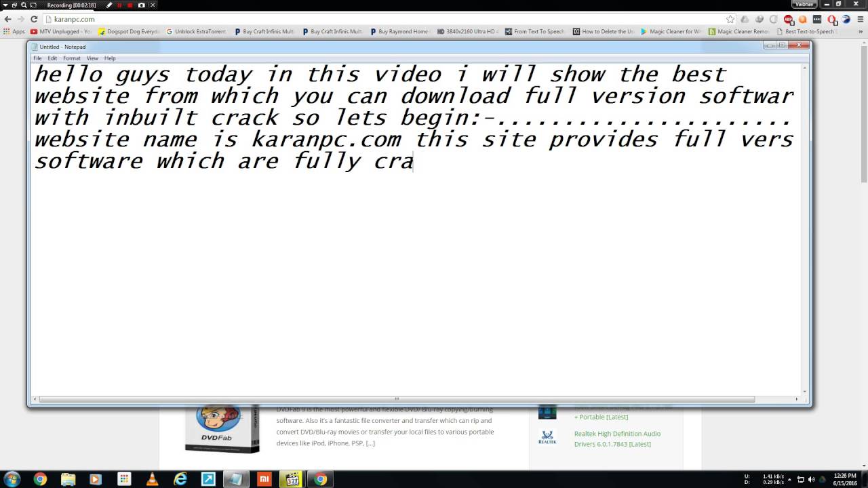
Task: Click the magnifier zoom icon in recording bar
Action: tap(24, 5)
